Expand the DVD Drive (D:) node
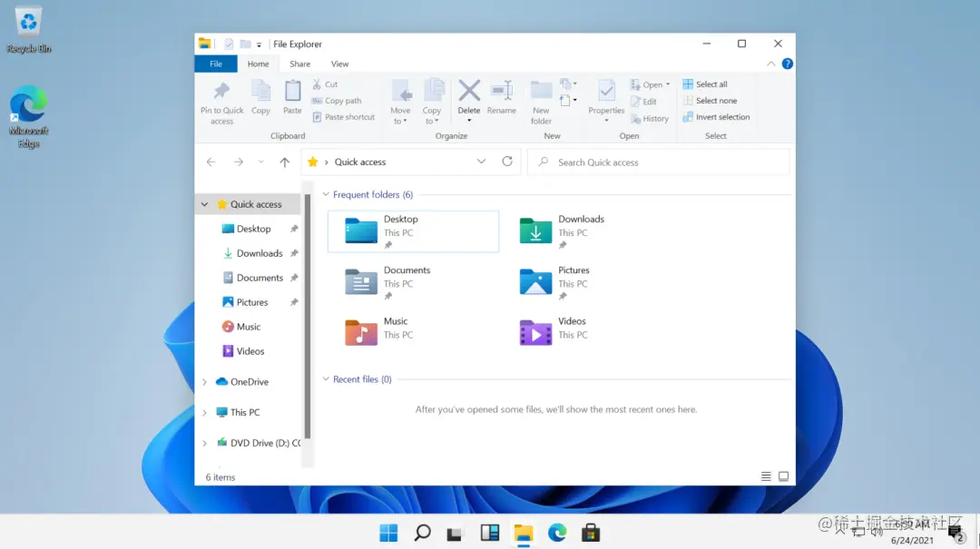Viewport: 980px width, 549px height. (x=204, y=444)
